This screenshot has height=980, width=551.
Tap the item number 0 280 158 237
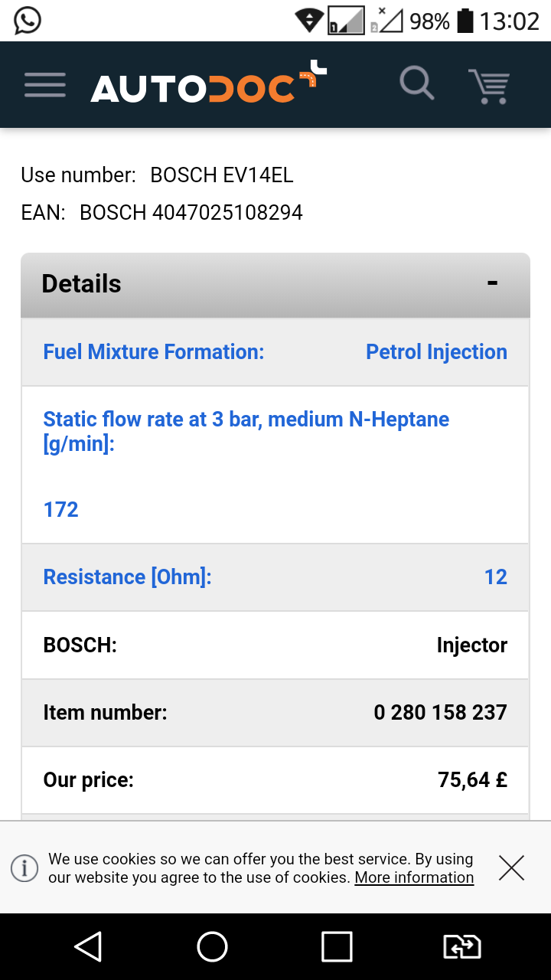tap(440, 713)
